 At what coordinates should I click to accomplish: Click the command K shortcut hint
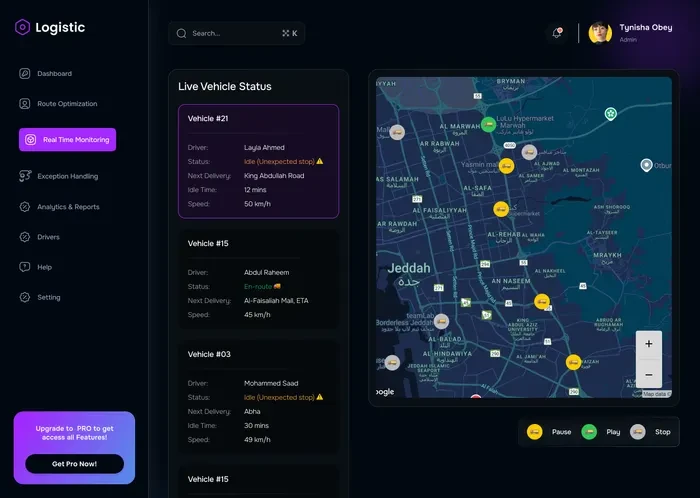290,33
